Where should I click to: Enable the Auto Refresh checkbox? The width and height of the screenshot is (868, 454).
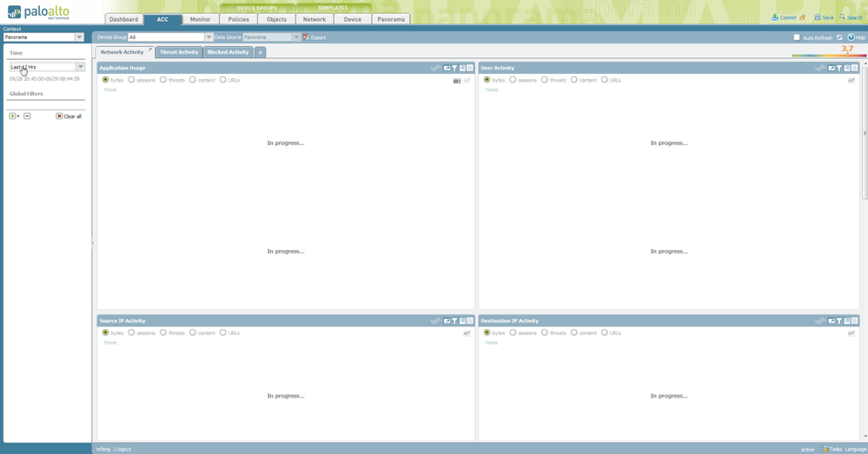click(x=797, y=37)
